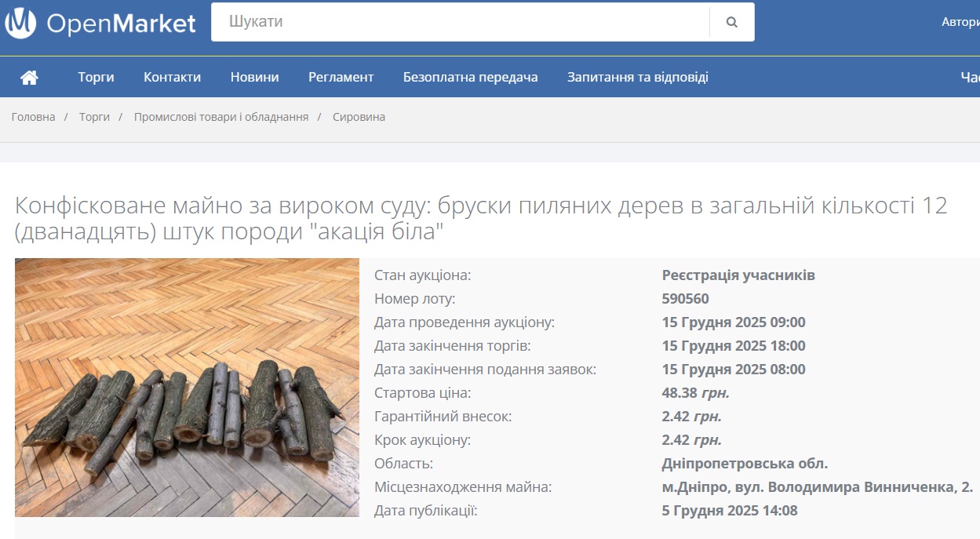The image size is (980, 539).
Task: Click the OpenMarket logo icon
Action: click(20, 23)
